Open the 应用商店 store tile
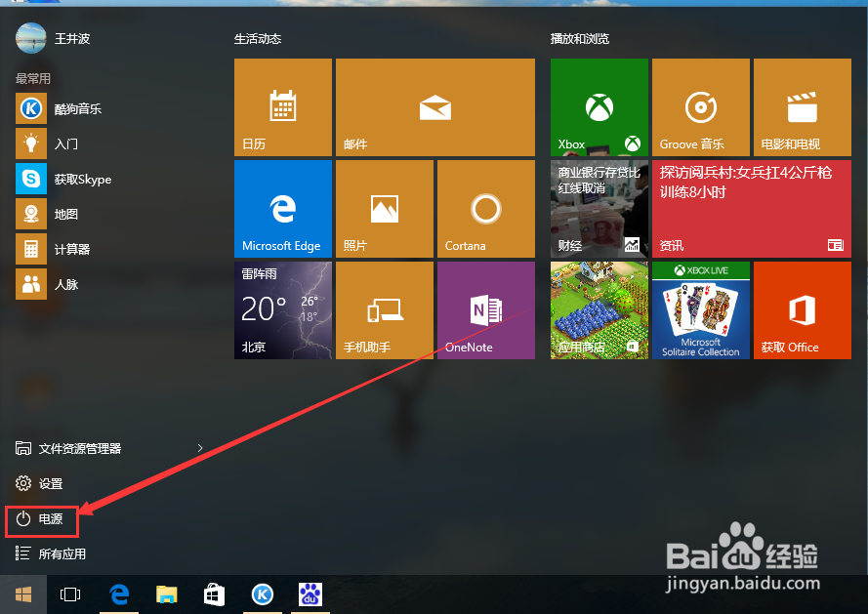This screenshot has height=614, width=868. click(599, 310)
